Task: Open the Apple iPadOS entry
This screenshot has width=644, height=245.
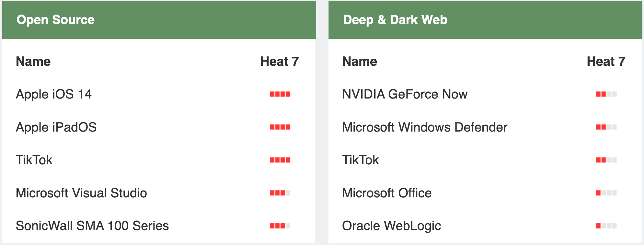Action: tap(56, 127)
